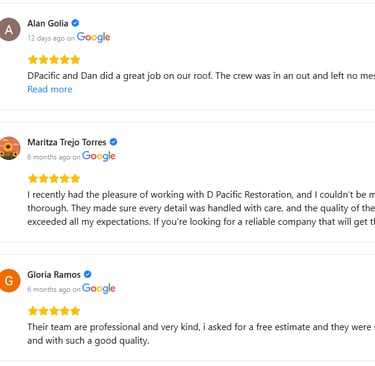Open the Maritza Trejo Torres reviewer name
This screenshot has width=375, height=366.
(x=67, y=142)
